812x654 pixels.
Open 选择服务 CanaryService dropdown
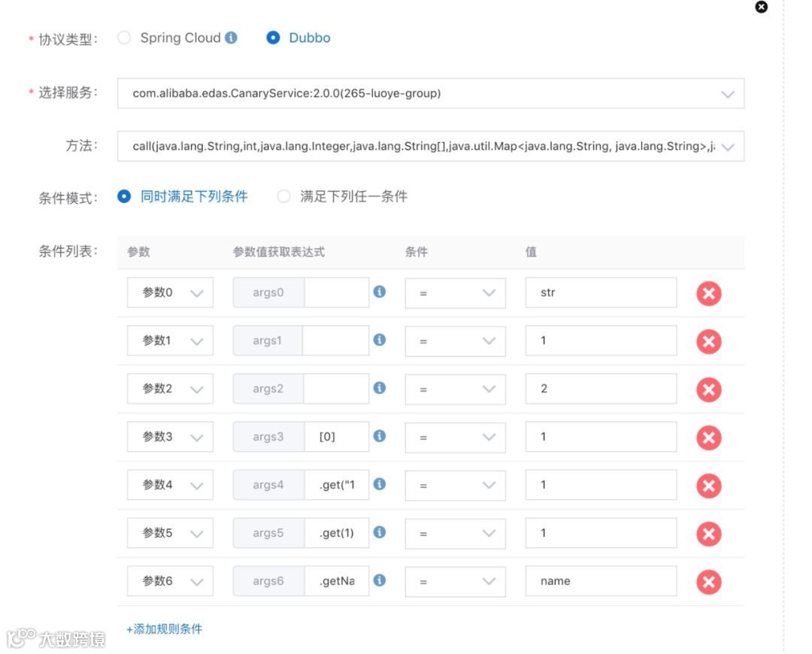pos(431,94)
